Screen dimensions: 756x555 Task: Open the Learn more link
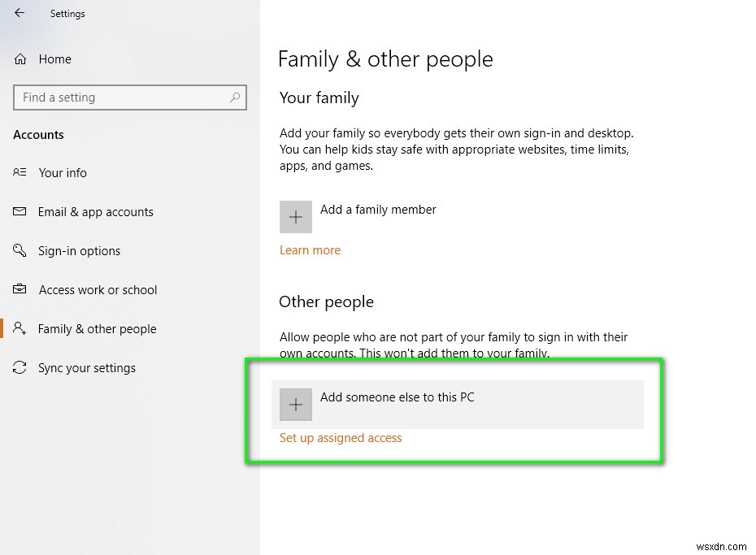pos(310,249)
